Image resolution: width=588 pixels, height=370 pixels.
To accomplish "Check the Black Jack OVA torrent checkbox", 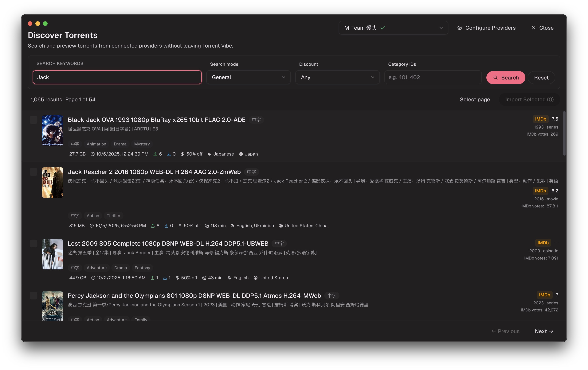I will (x=33, y=120).
